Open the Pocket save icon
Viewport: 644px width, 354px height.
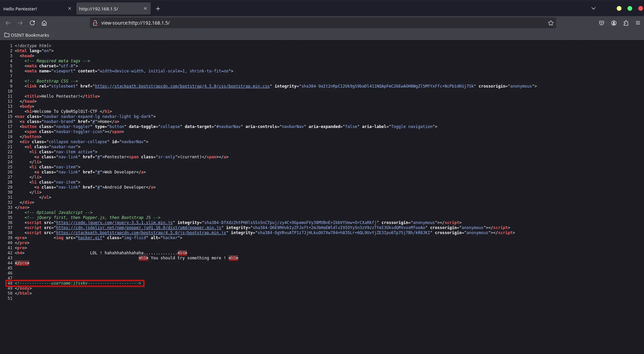[602, 23]
